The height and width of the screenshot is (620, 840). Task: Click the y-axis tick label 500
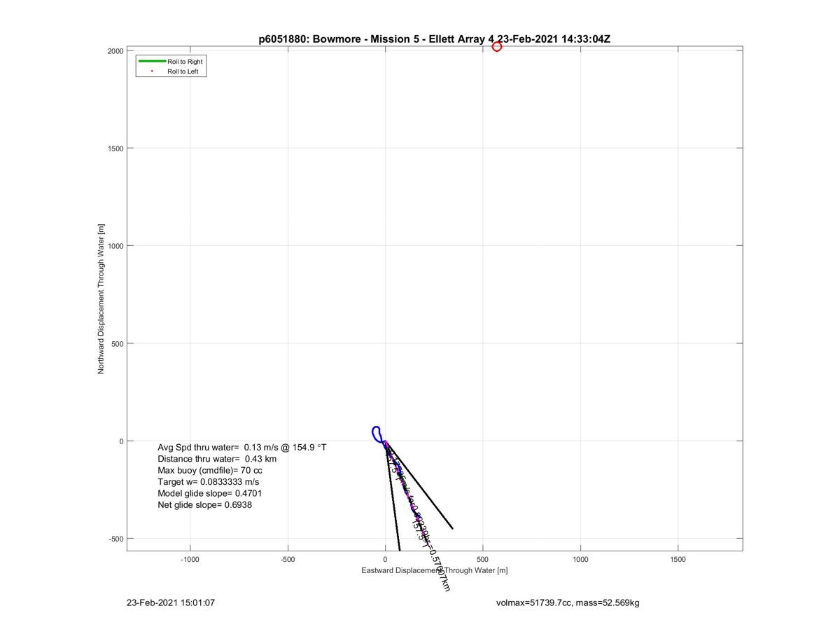coord(118,344)
